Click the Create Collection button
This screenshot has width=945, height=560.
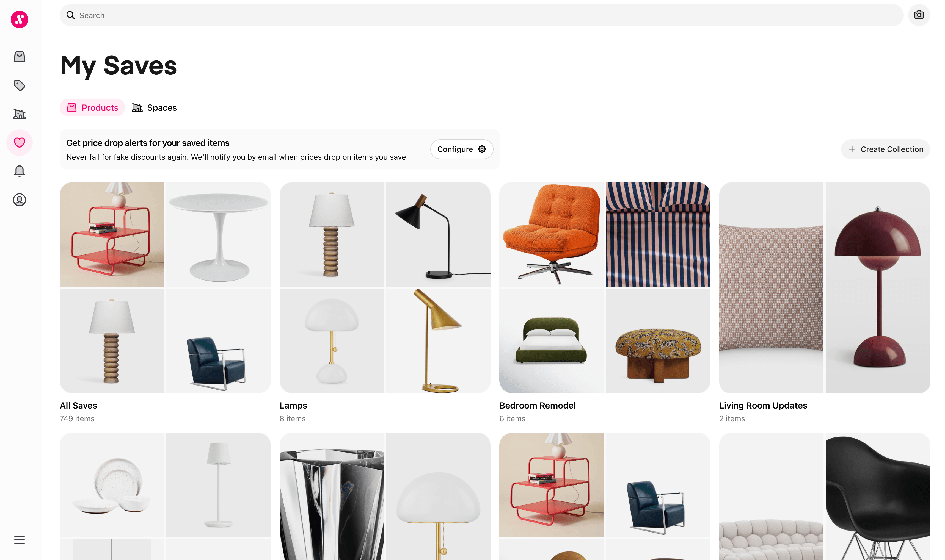[885, 149]
